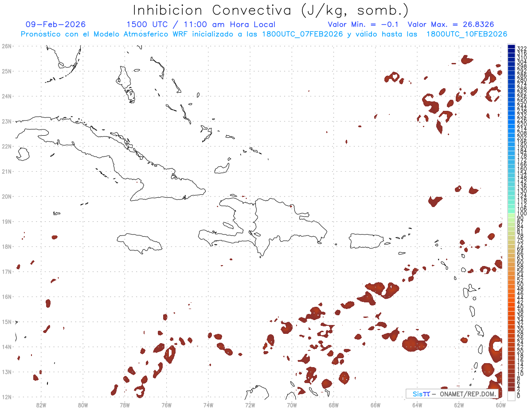Viewport: 532px width, 411px height.
Task: Click the longitude label "66W"
Action: (x=376, y=405)
